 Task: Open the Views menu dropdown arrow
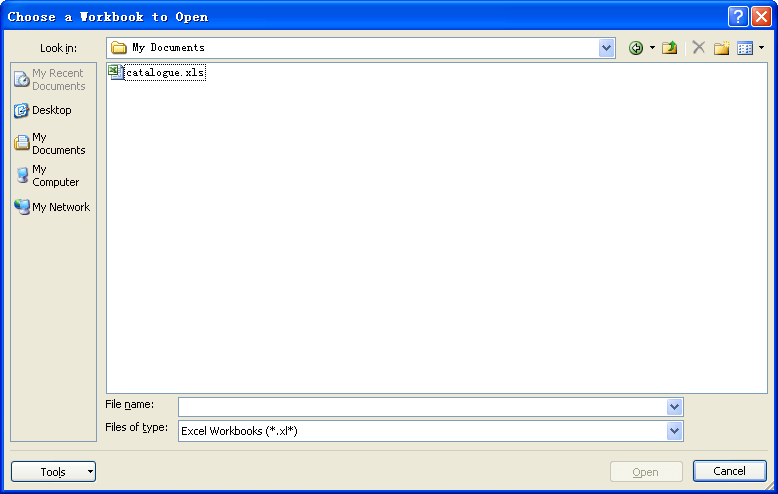[762, 48]
